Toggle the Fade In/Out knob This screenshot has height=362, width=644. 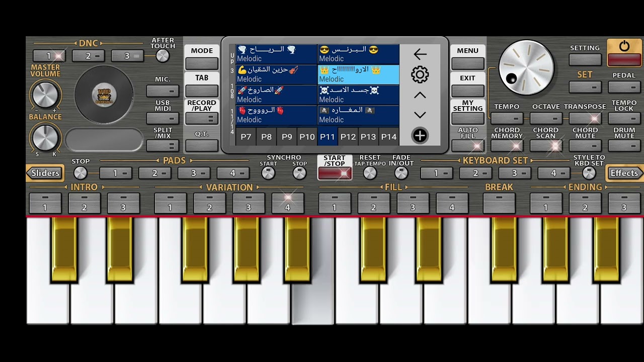pos(401,173)
